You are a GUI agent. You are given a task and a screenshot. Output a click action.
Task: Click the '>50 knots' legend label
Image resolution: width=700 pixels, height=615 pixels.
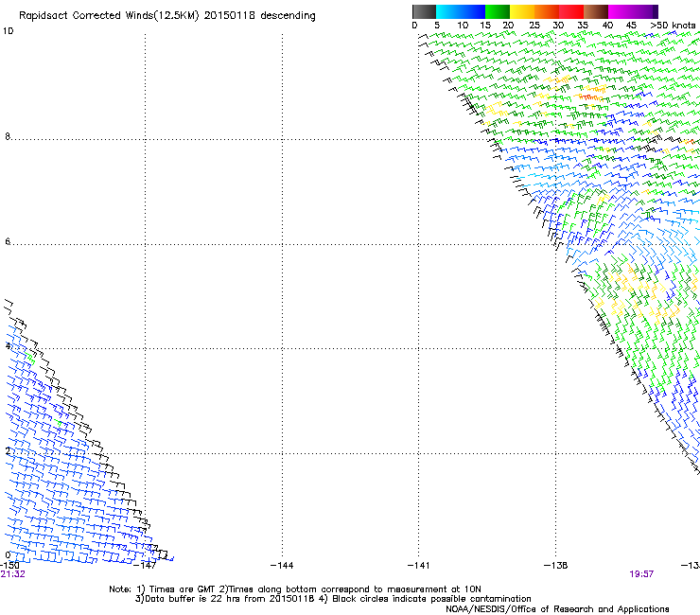[673, 26]
